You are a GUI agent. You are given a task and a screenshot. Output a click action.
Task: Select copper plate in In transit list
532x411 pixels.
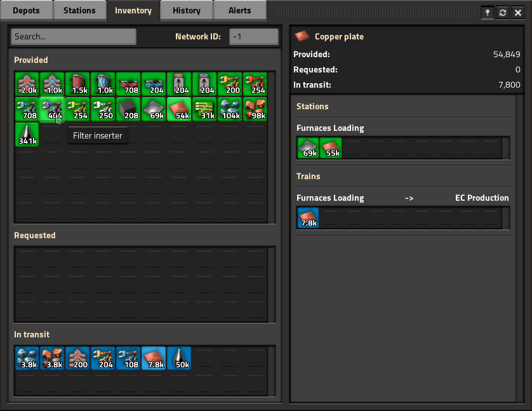[x=154, y=358]
